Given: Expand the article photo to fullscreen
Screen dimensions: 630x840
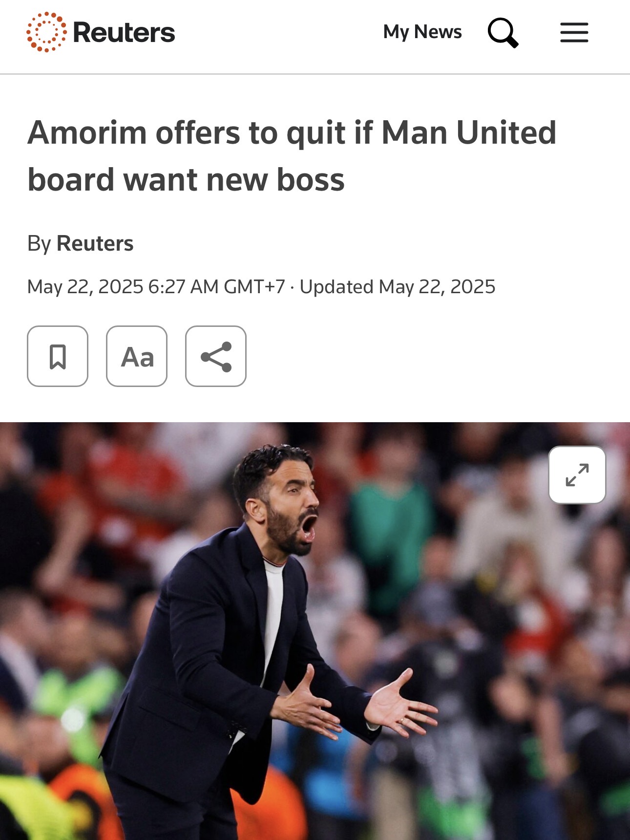Looking at the screenshot, I should 577,474.
